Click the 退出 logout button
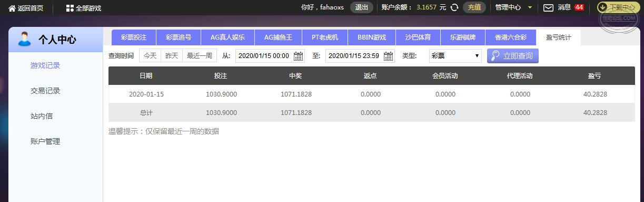The height and width of the screenshot is (202, 644). pyautogui.click(x=362, y=7)
